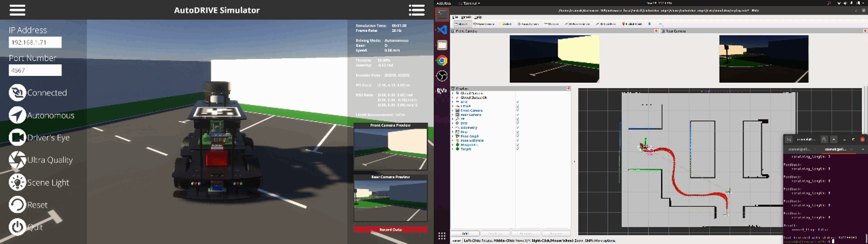
Task: Click the IP Address input field
Action: tap(35, 43)
